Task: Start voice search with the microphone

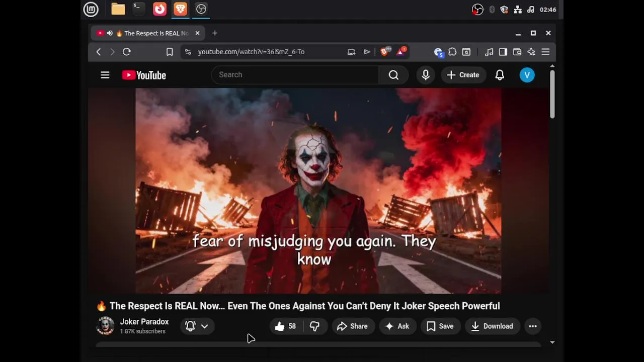Action: 426,75
